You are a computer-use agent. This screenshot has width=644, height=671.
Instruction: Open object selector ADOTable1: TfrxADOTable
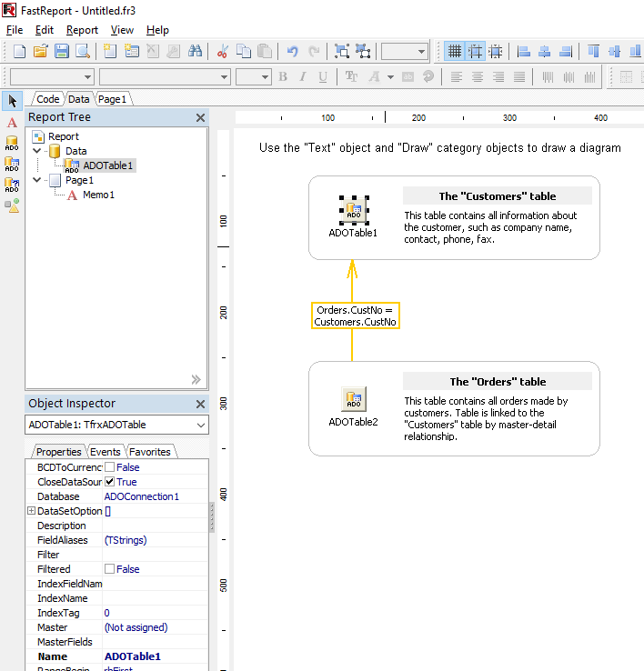tap(117, 425)
